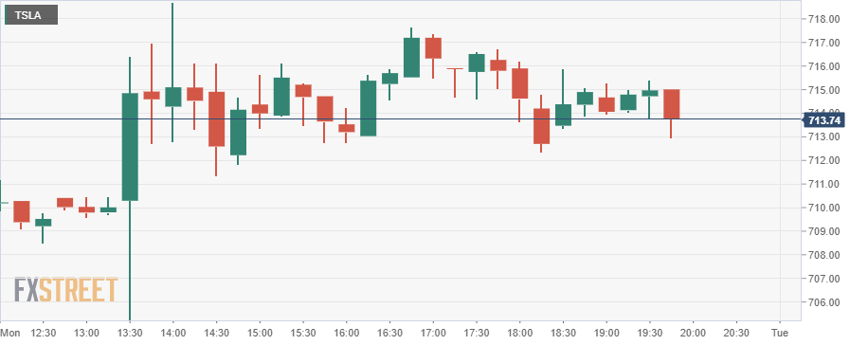Click the 713.74 current price tag
Screen dimensions: 868x345
[x=824, y=119]
